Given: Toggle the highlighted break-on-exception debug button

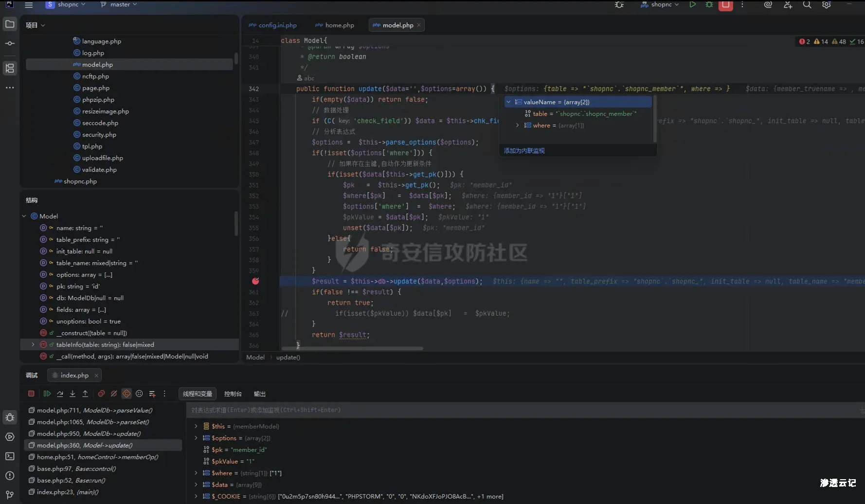Looking at the screenshot, I should [x=126, y=394].
